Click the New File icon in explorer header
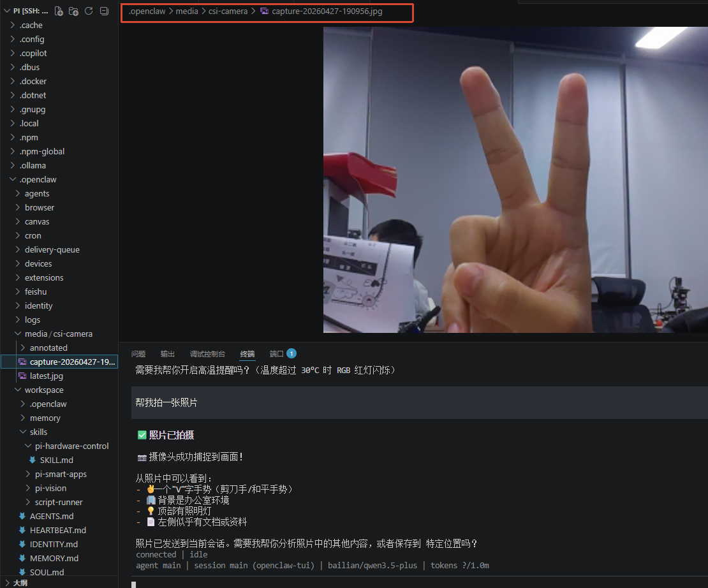Image resolution: width=708 pixels, height=588 pixels. [59, 11]
